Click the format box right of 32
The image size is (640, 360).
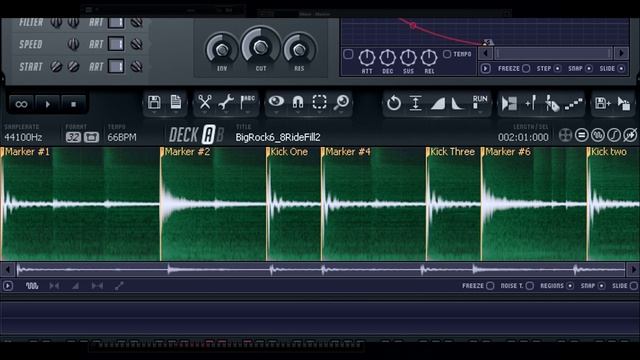[x=91, y=138]
